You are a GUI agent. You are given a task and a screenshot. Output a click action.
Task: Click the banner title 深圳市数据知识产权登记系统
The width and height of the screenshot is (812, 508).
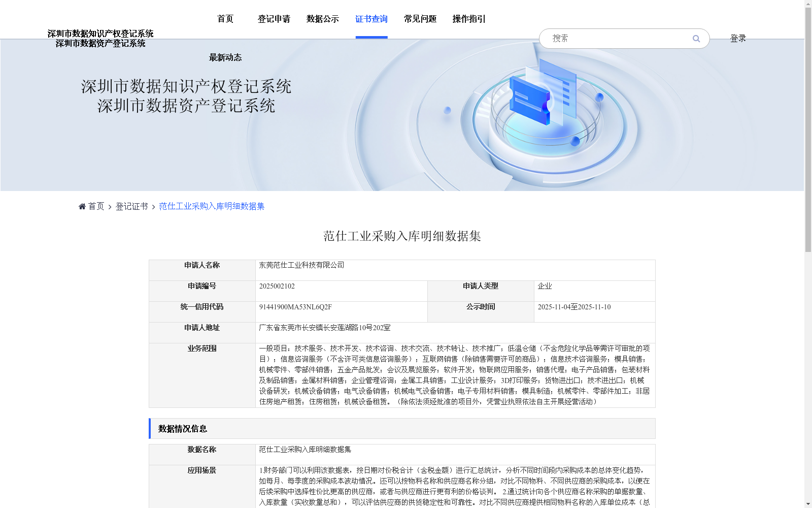click(x=186, y=86)
